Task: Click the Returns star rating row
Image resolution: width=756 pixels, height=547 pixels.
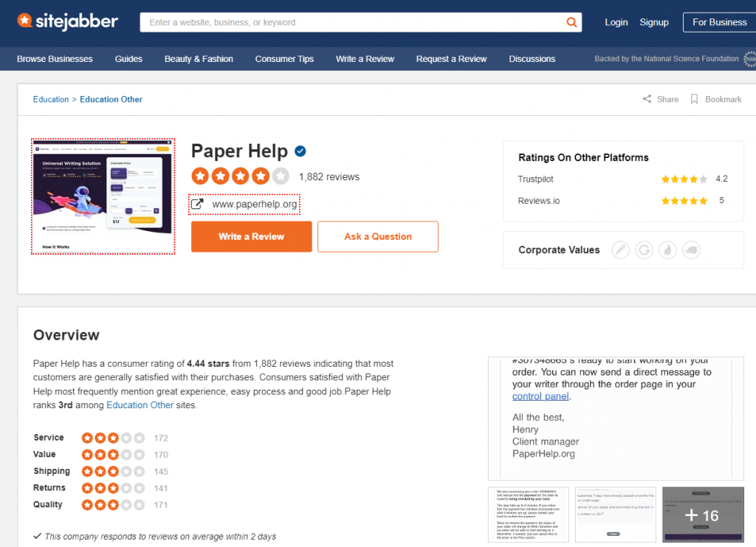Action: pyautogui.click(x=113, y=488)
